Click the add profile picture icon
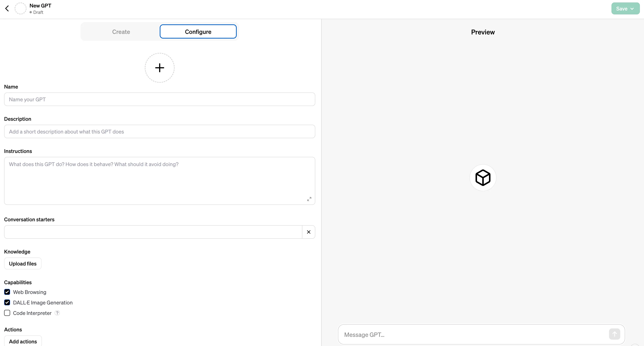This screenshot has width=644, height=346. coord(159,67)
